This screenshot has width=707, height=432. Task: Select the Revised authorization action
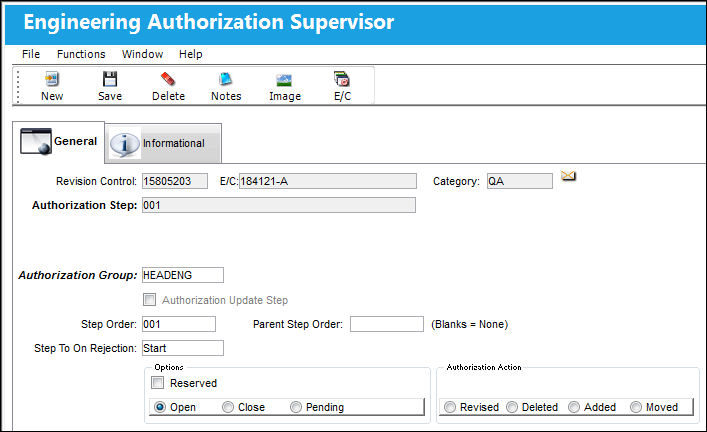(450, 407)
